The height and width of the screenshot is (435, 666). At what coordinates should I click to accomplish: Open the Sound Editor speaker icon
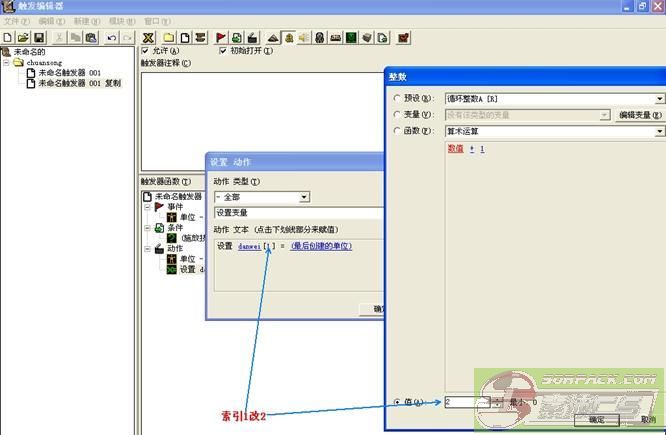[303, 37]
